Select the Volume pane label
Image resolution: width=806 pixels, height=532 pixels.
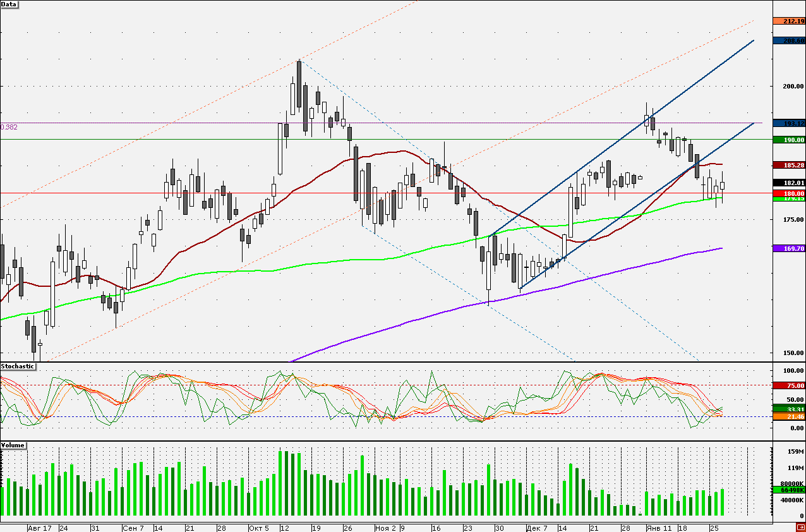[x=13, y=445]
